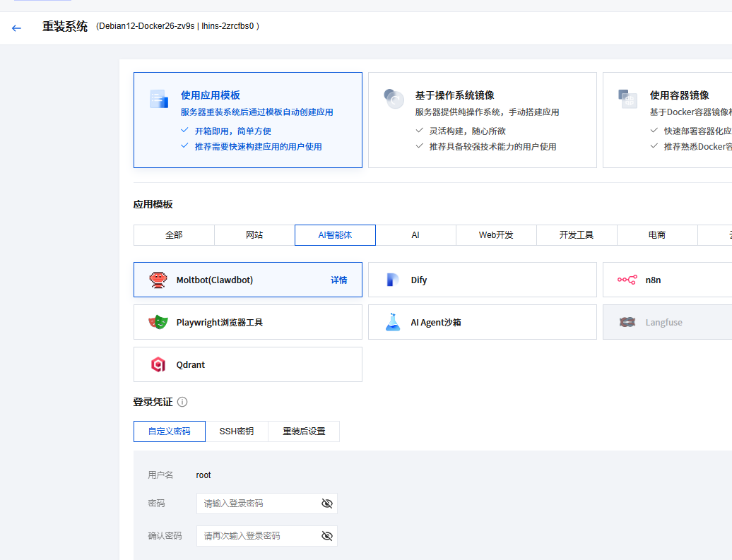Open the 开发工具 category tab
This screenshot has height=560, width=732.
577,235
